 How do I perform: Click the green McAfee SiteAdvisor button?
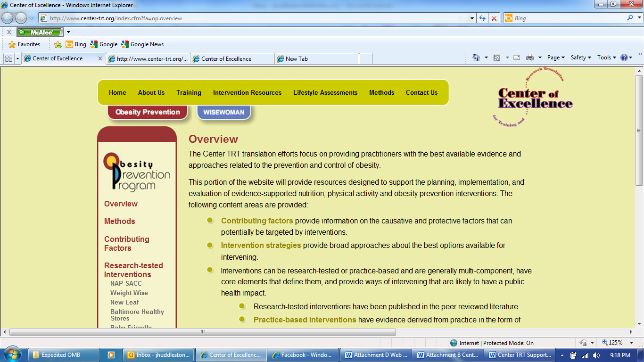point(40,32)
